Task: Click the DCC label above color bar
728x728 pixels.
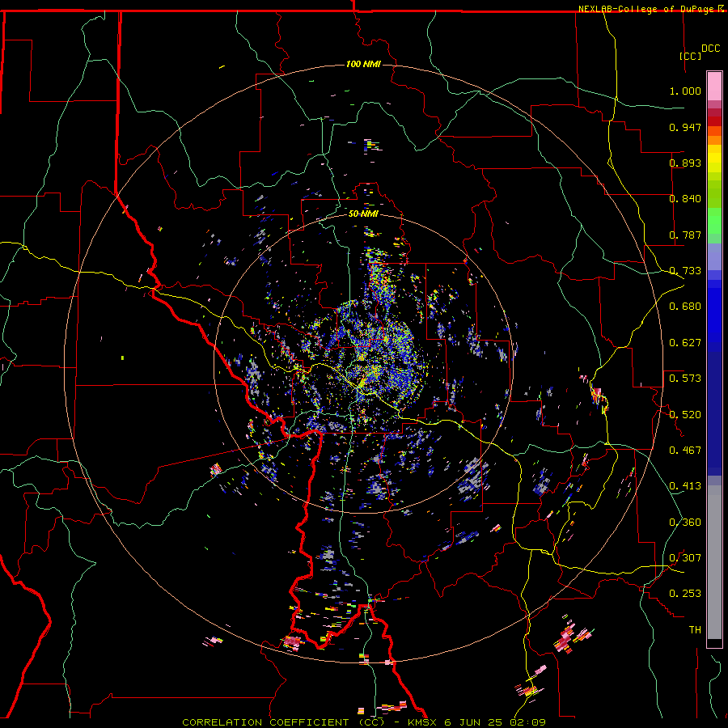Action: coord(710,49)
